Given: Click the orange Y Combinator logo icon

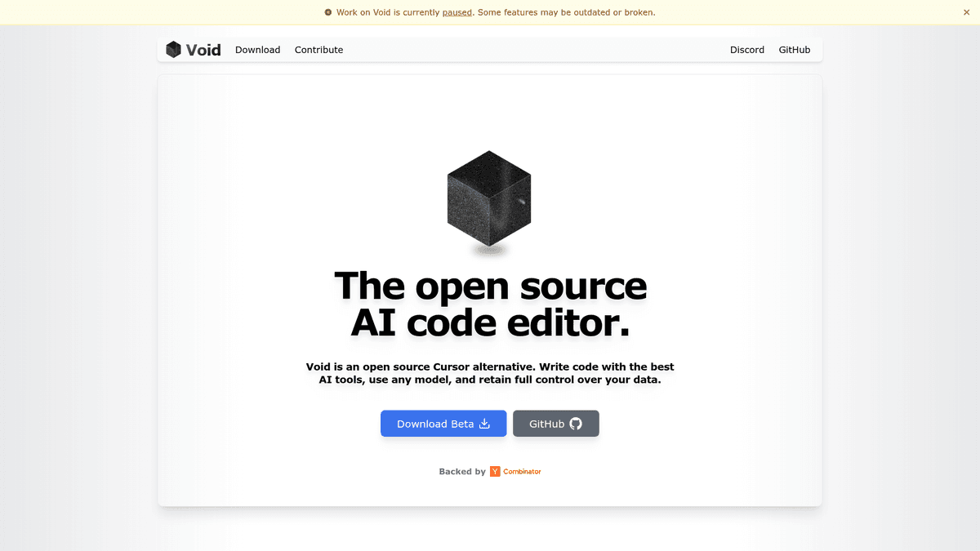Looking at the screenshot, I should click(x=496, y=471).
